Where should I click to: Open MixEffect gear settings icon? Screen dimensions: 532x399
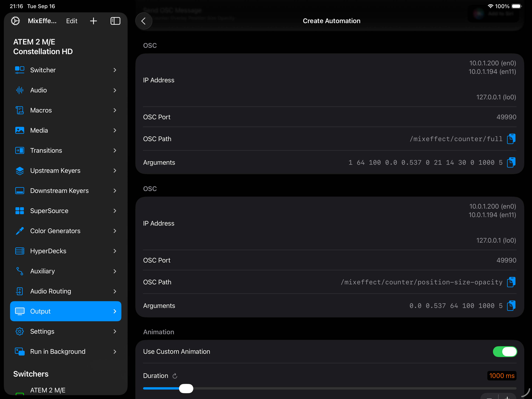(15, 21)
